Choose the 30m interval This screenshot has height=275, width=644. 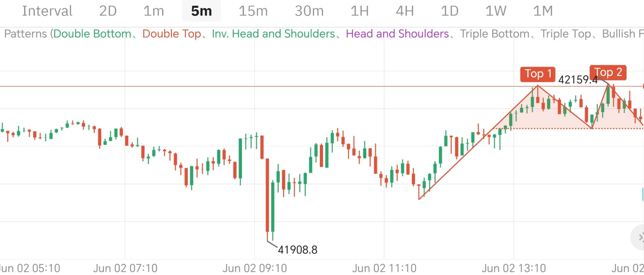click(309, 11)
